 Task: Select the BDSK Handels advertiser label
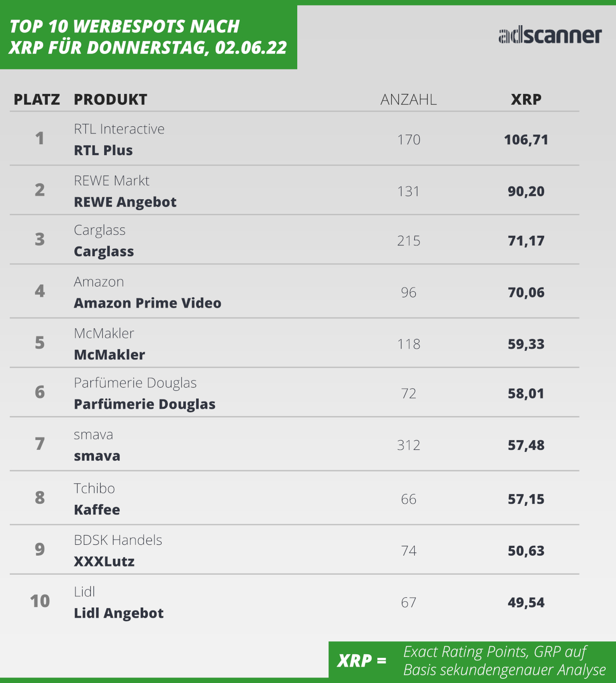click(118, 540)
